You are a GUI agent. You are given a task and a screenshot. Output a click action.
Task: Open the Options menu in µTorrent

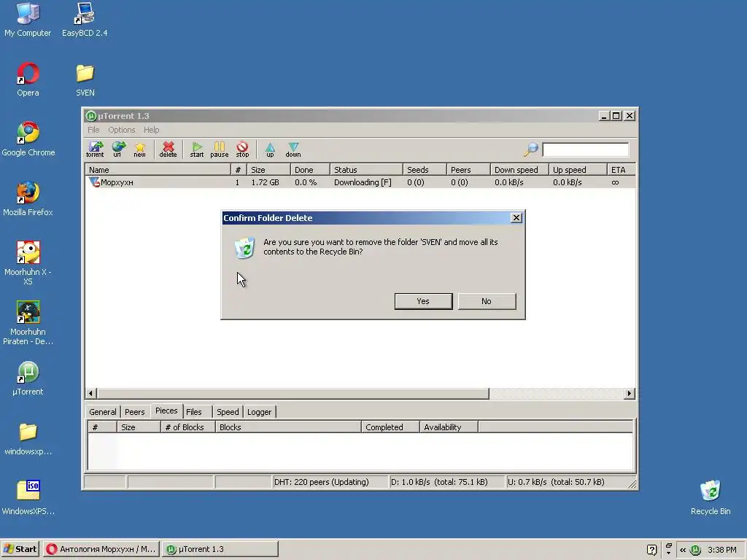tap(122, 130)
